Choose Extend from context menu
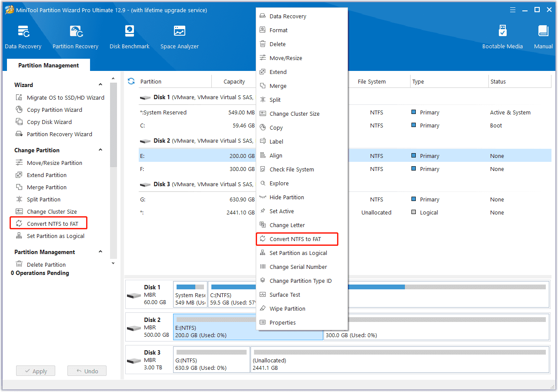This screenshot has height=392, width=558. [x=301, y=72]
